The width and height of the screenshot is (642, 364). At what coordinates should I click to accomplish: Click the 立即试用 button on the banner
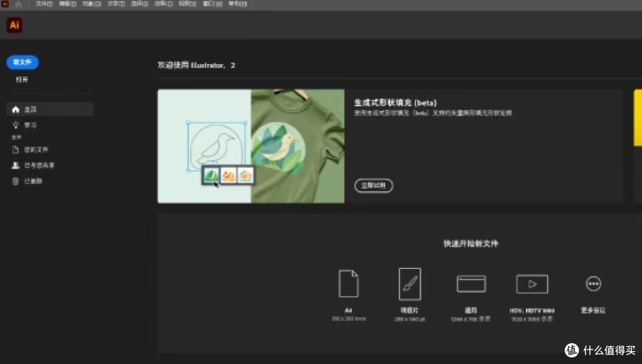coord(373,186)
